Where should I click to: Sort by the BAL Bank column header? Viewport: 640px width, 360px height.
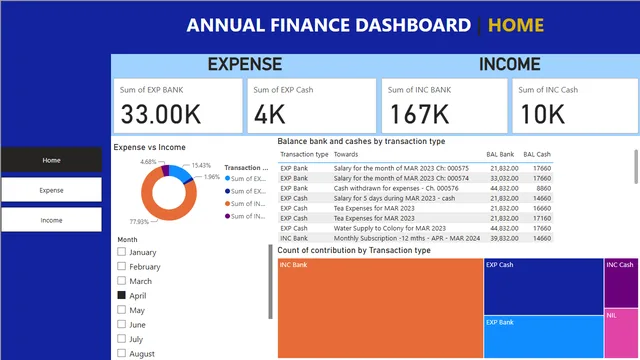click(500, 154)
